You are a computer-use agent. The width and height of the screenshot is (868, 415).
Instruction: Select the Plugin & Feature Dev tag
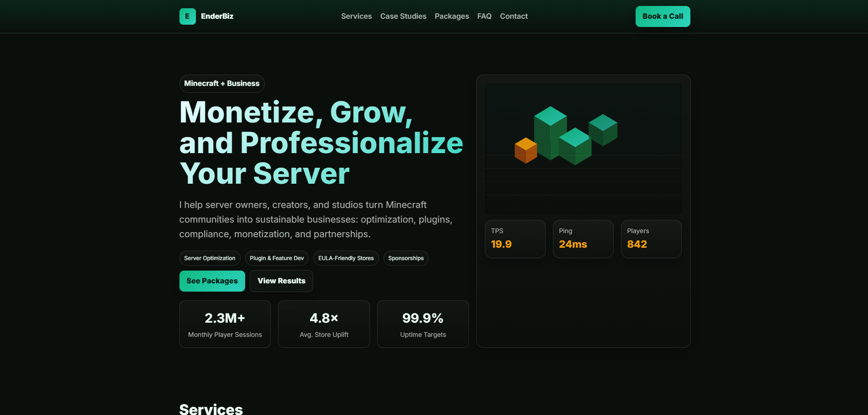click(277, 258)
